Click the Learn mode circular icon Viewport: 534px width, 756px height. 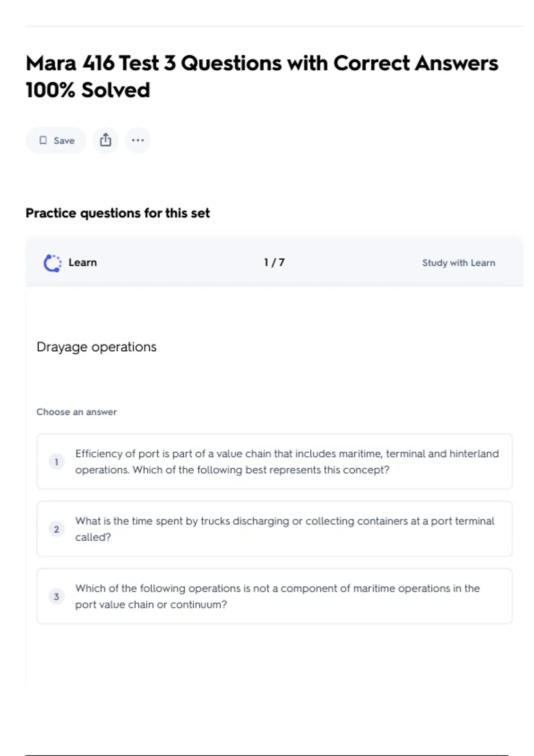[53, 263]
